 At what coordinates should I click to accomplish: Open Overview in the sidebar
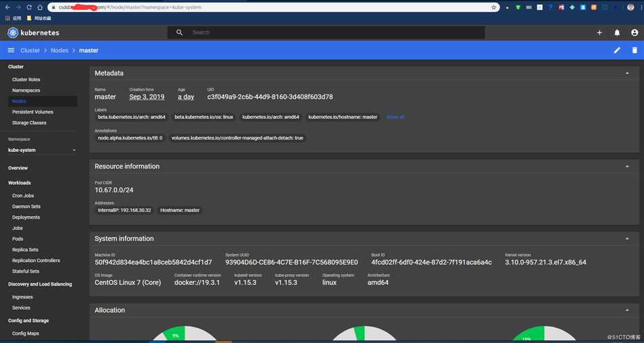click(x=18, y=168)
